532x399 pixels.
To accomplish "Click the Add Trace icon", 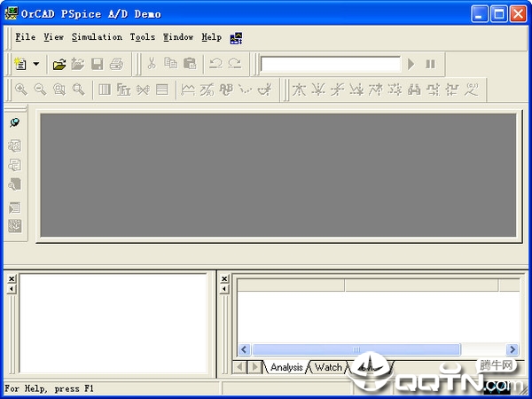I will [188, 90].
